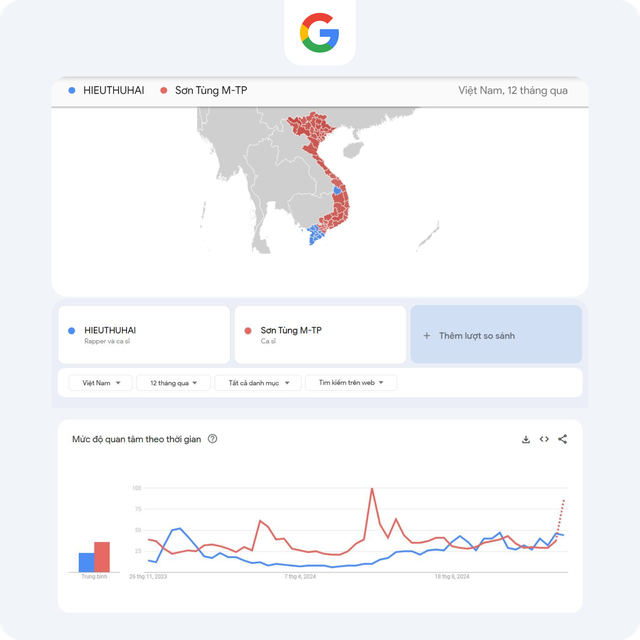Click Sơn Tùng M-TP legend label above map
The width and height of the screenshot is (640, 640).
211,90
